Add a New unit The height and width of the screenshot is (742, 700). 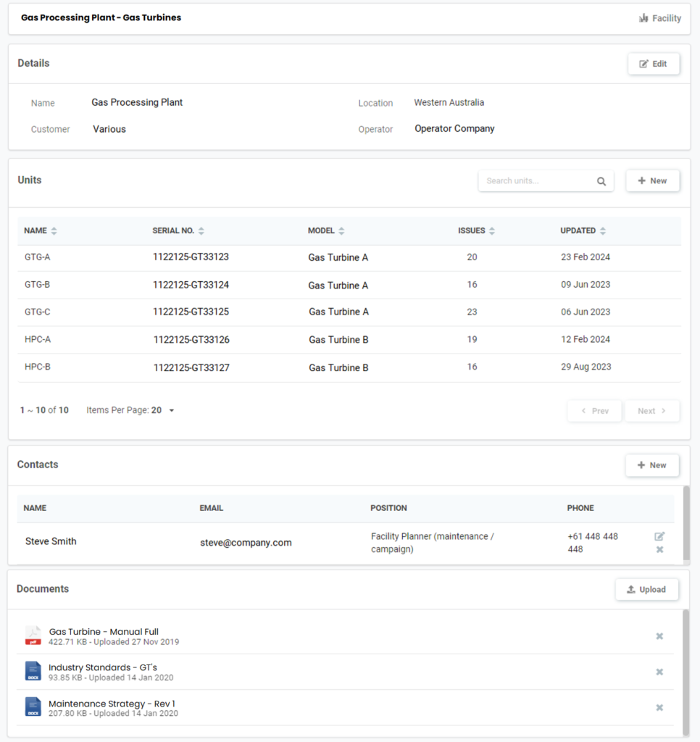coord(652,181)
